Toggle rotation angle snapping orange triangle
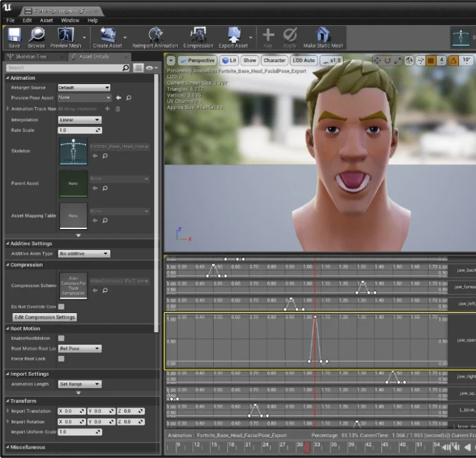The width and height of the screenshot is (476, 458). coord(453,61)
